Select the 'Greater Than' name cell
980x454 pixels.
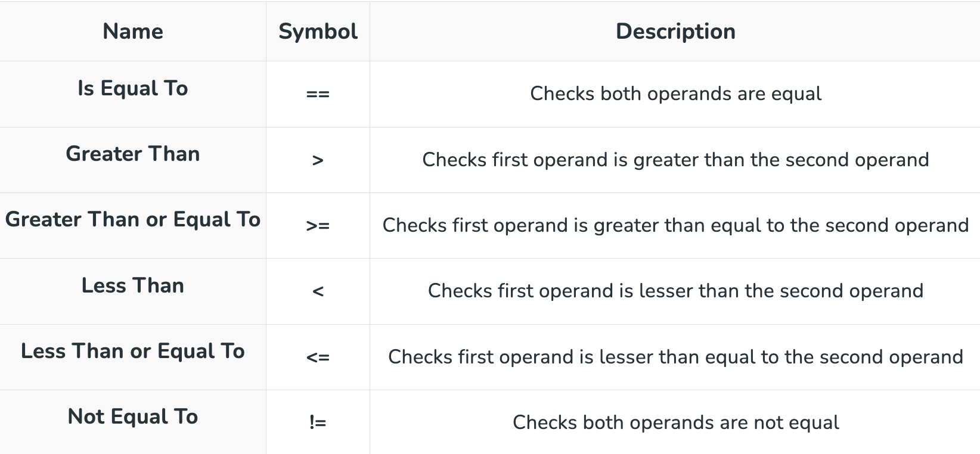coord(133,154)
